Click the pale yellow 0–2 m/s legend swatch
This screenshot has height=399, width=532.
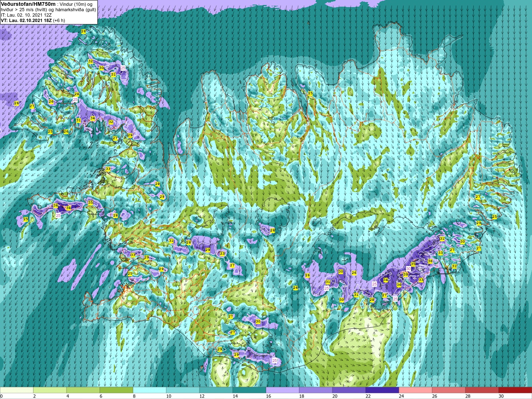tap(17, 390)
